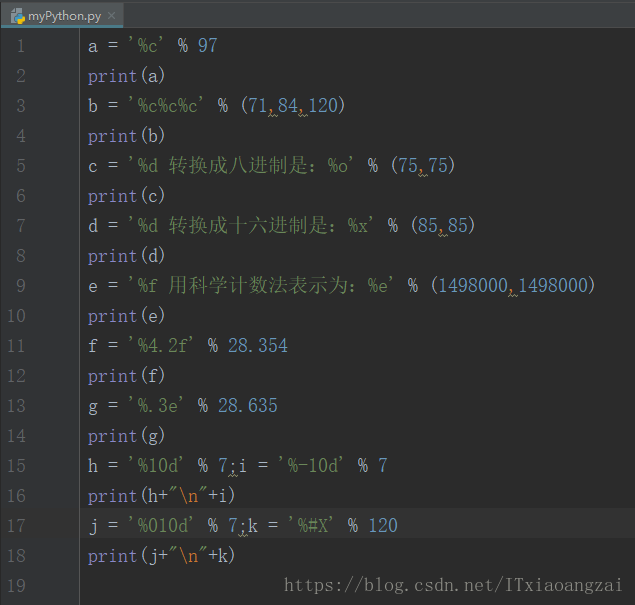Screen dimensions: 635x605
Task: Click the number 28.635
Action: click(248, 405)
